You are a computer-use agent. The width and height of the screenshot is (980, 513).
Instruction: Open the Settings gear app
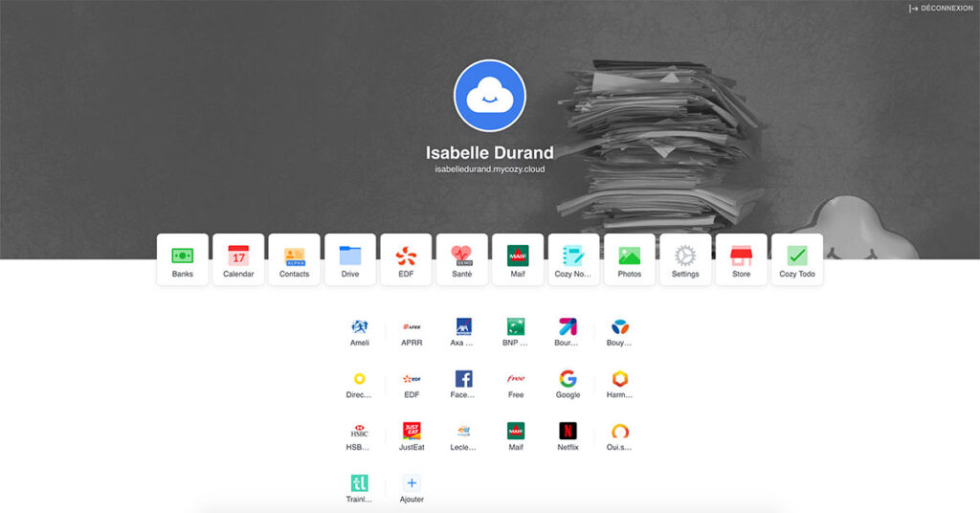[685, 259]
